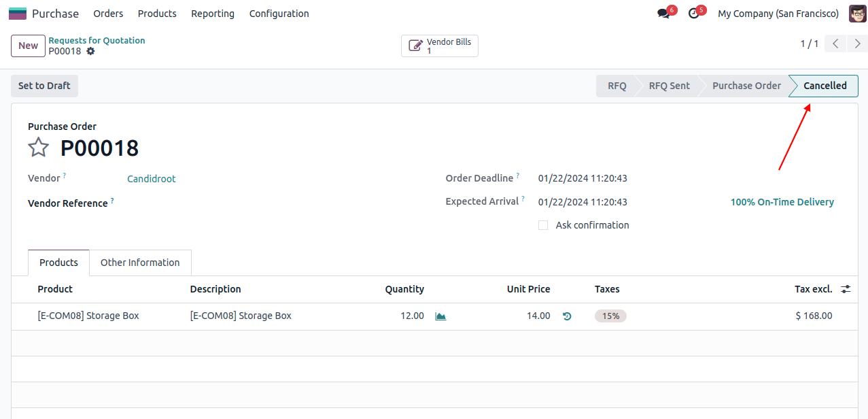The image size is (868, 419).
Task: Open the activities clock icon
Action: click(x=693, y=14)
